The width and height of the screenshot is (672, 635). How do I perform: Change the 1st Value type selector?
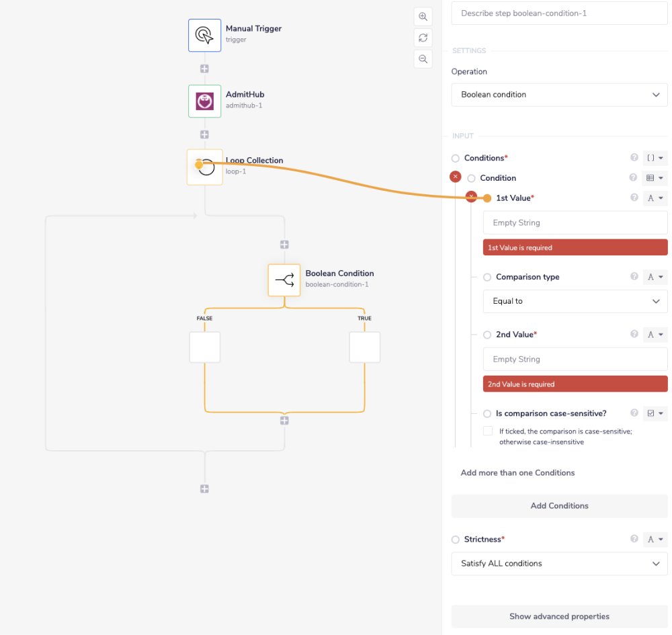click(x=655, y=198)
